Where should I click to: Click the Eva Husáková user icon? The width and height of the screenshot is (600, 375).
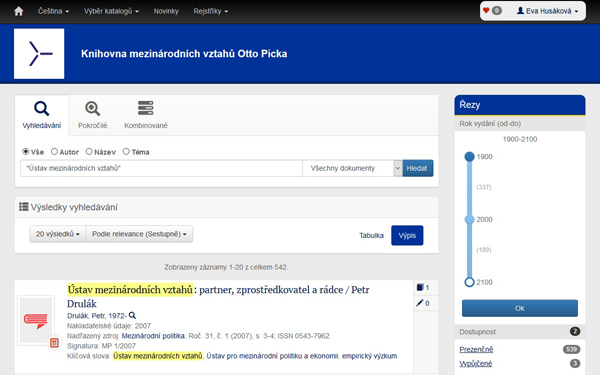[x=520, y=11]
